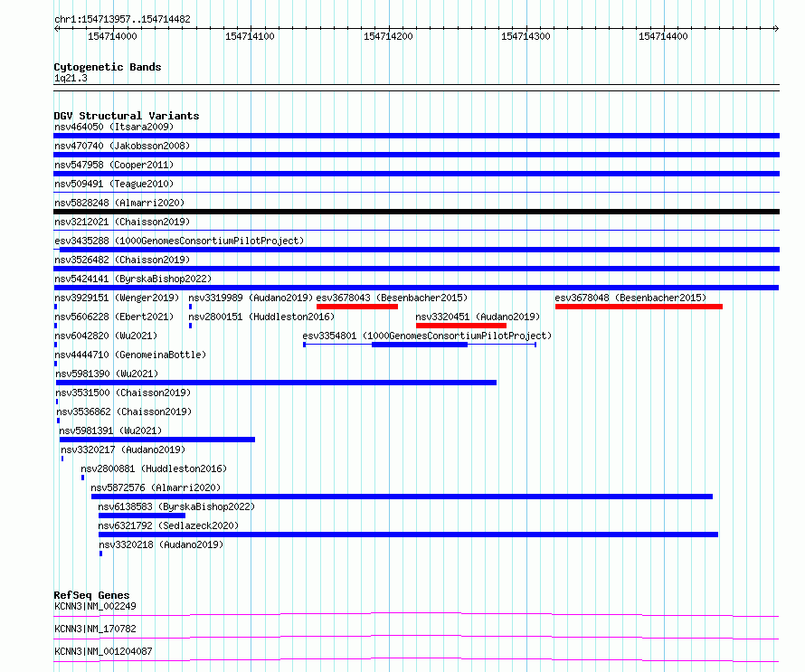Click the DGV Structural Variants track heading
Image resolution: width=805 pixels, height=672 pixels.
(127, 116)
